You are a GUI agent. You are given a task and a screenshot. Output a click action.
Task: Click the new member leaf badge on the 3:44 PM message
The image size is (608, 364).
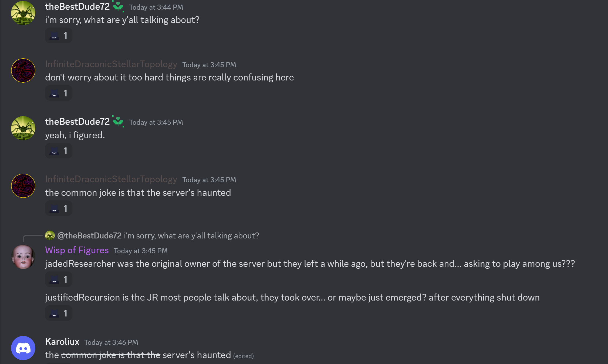[118, 7]
